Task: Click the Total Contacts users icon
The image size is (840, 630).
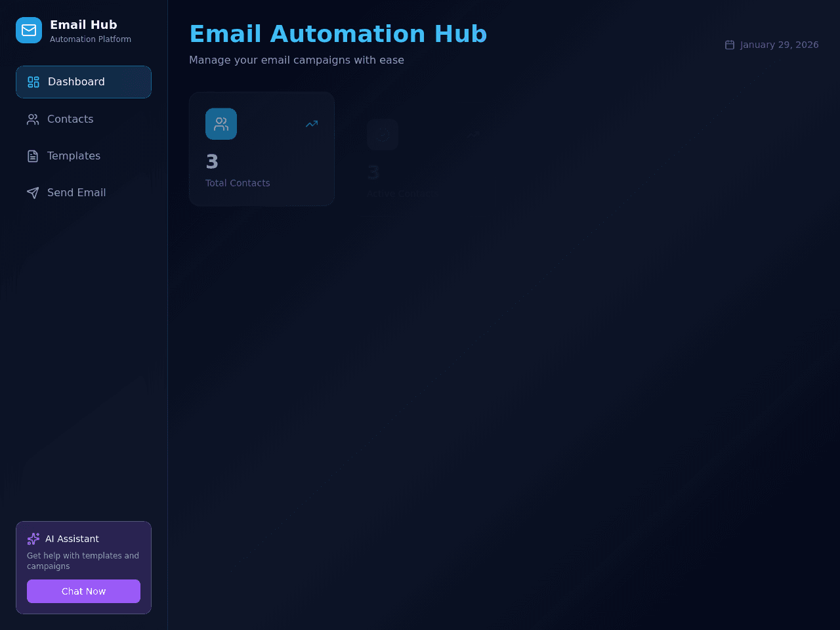Action: 221,124
